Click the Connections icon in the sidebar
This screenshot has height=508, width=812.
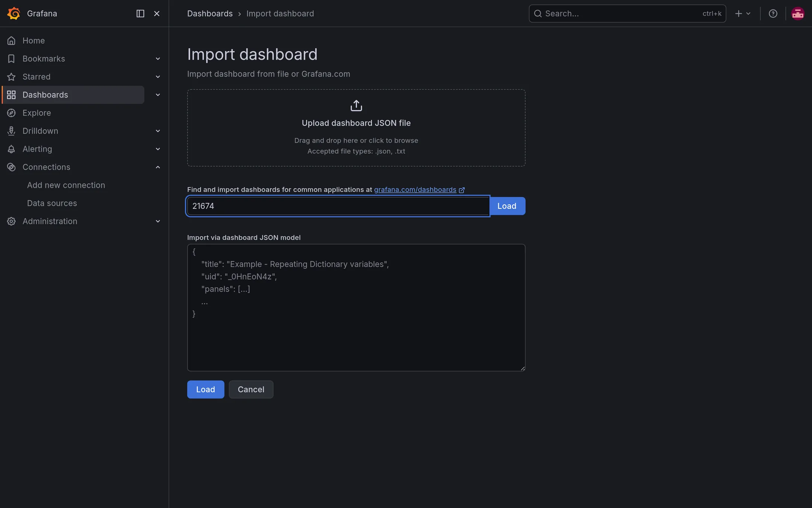point(11,167)
